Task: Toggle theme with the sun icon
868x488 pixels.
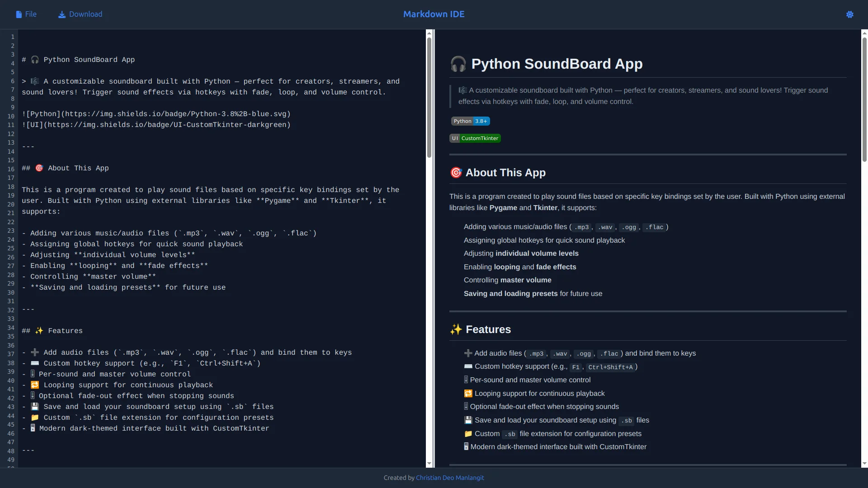Action: [x=850, y=14]
